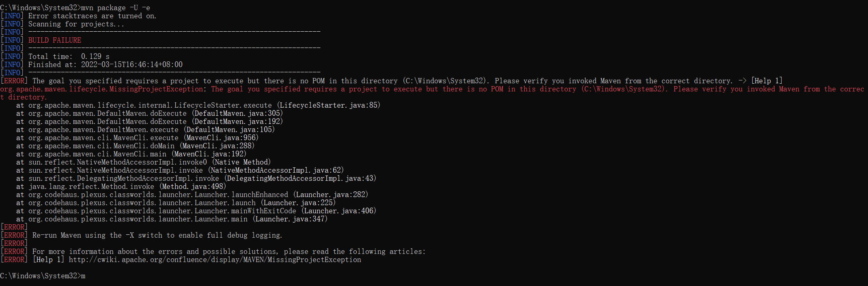Click the Total time 0.129 s line

tap(69, 56)
